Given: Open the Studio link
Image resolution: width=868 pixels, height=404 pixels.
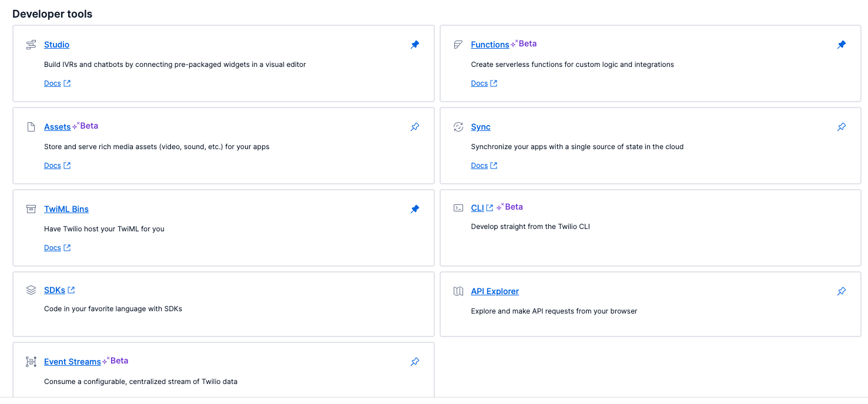Looking at the screenshot, I should click(56, 45).
